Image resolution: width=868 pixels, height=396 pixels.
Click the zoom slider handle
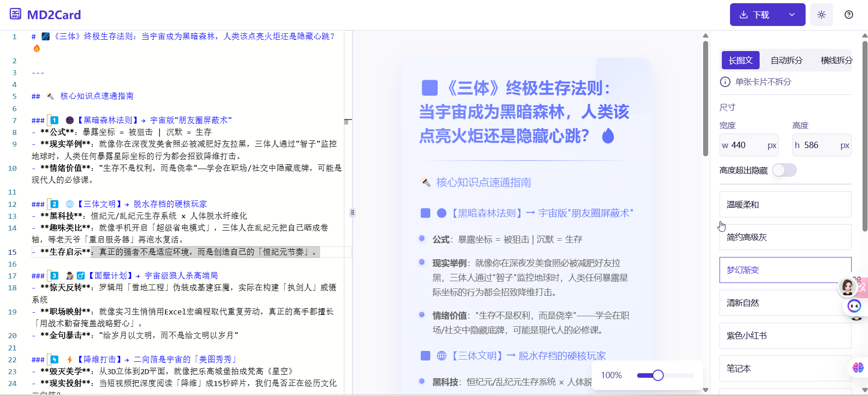[658, 375]
